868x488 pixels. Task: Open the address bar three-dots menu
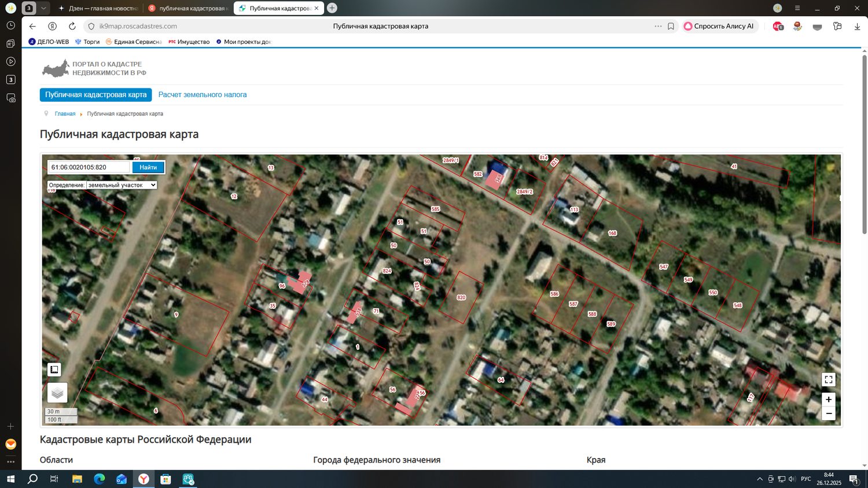(x=658, y=26)
